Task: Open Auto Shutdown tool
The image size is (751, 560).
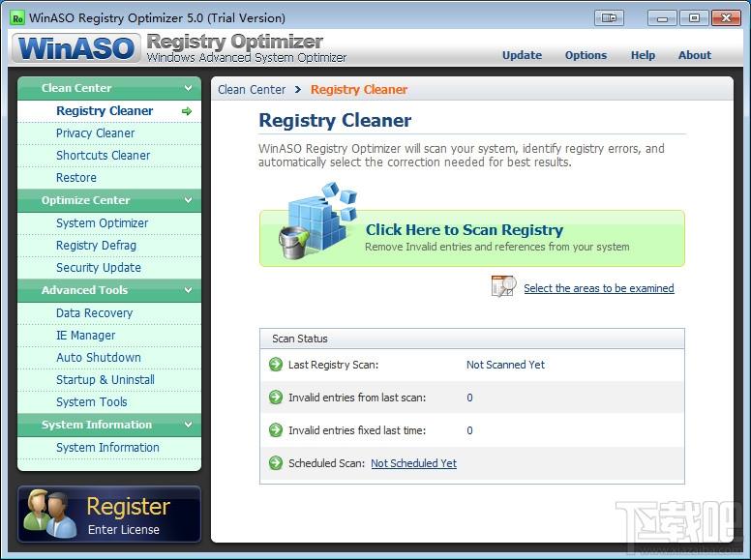Action: (x=109, y=358)
